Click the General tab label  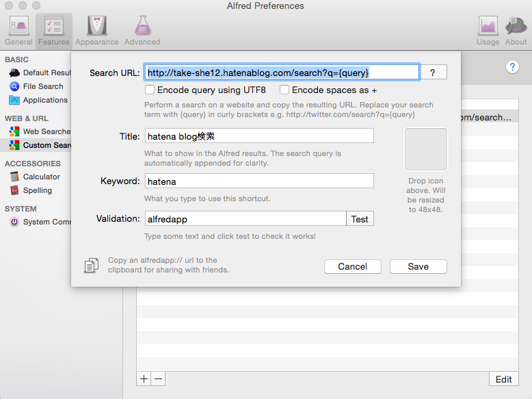pyautogui.click(x=18, y=42)
